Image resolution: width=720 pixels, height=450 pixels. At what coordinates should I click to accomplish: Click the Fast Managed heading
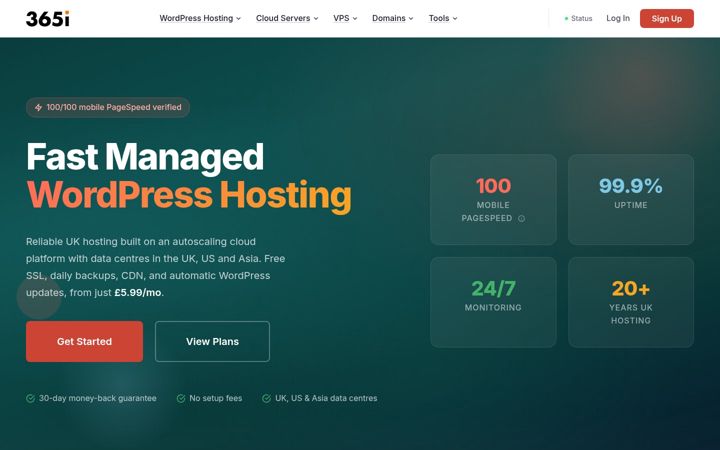(x=145, y=158)
